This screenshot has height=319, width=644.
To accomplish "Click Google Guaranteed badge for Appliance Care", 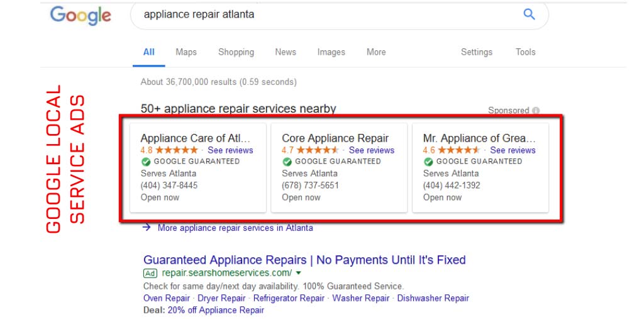I will 145,162.
